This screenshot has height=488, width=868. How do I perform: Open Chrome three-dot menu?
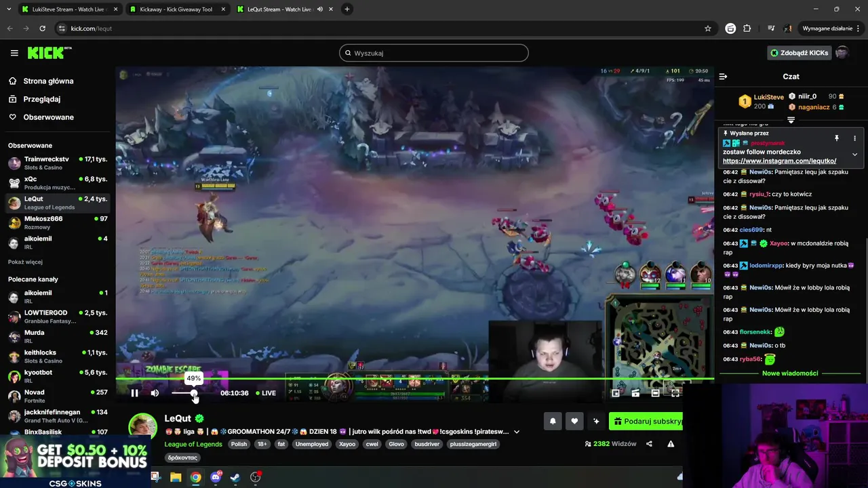[x=859, y=28]
